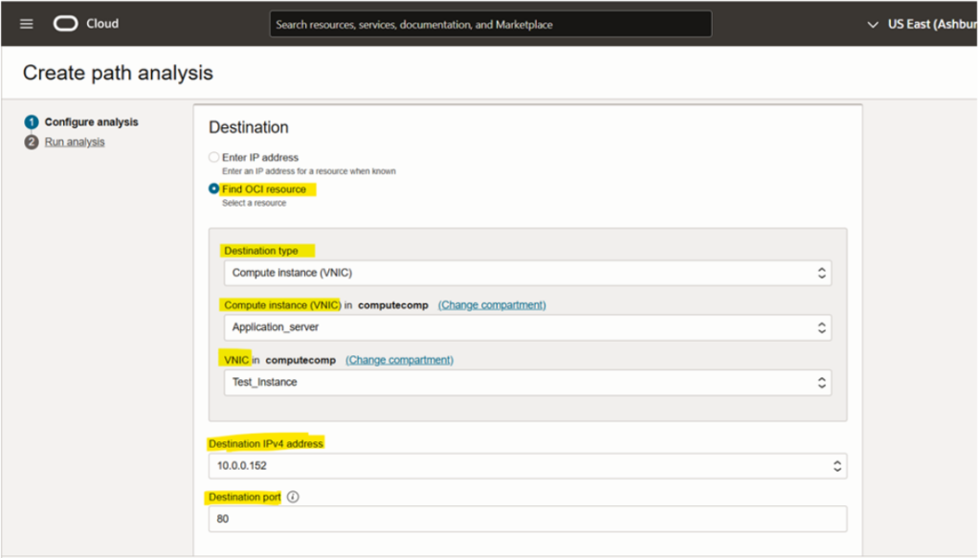Select the Enter IP address radio button

tap(214, 157)
